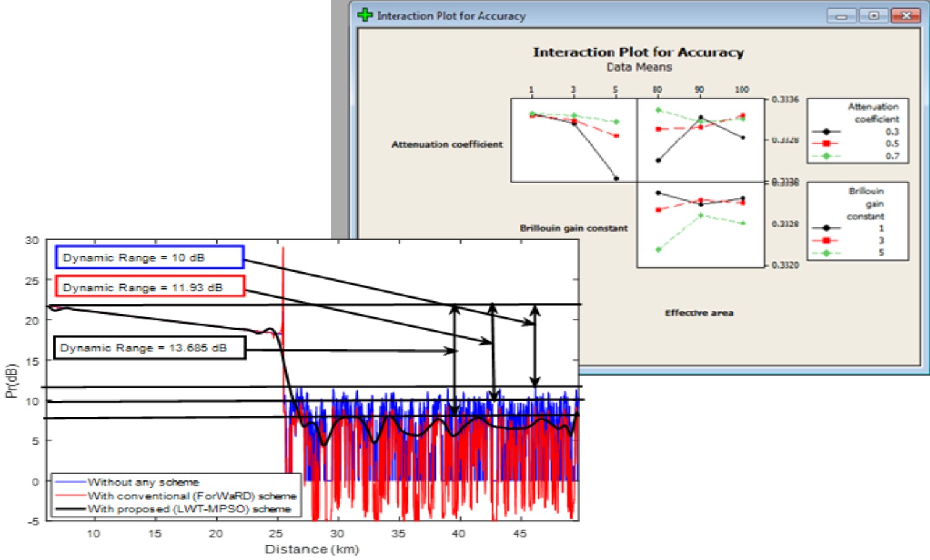Click the 45 tick on the distance axis
The image size is (930, 560).
coord(520,533)
